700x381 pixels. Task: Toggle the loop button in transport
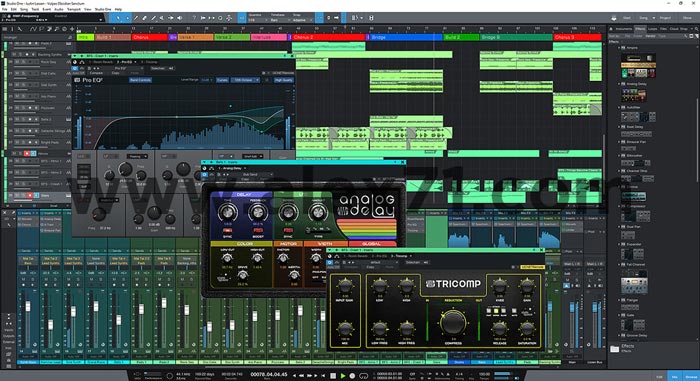point(363,376)
